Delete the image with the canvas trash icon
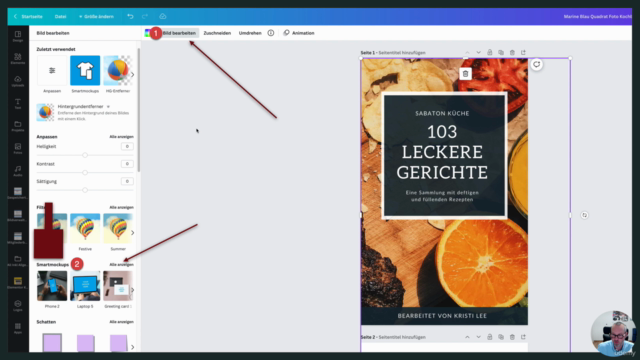This screenshot has height=360, width=640. [465, 74]
